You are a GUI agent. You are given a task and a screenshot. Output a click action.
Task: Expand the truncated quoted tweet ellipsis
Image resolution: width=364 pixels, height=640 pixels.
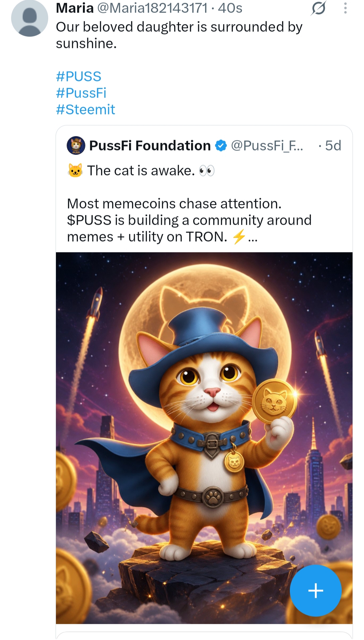point(253,238)
